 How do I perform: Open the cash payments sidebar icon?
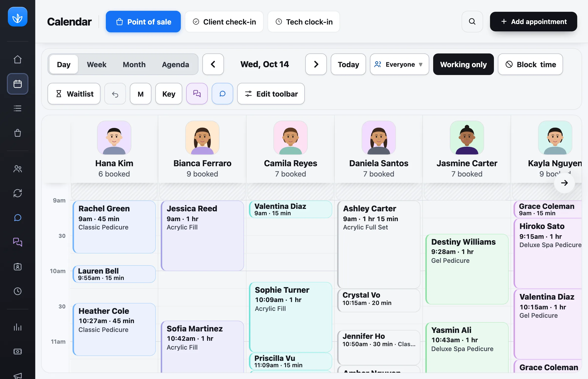coord(17,352)
